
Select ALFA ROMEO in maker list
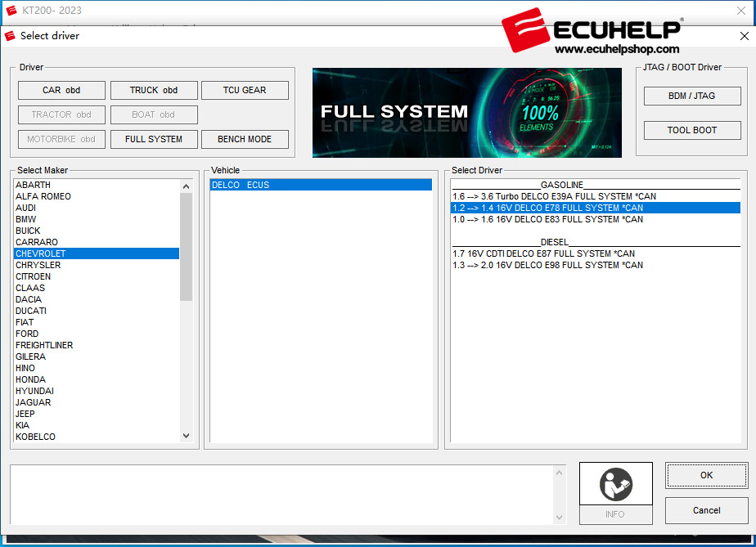(x=97, y=196)
